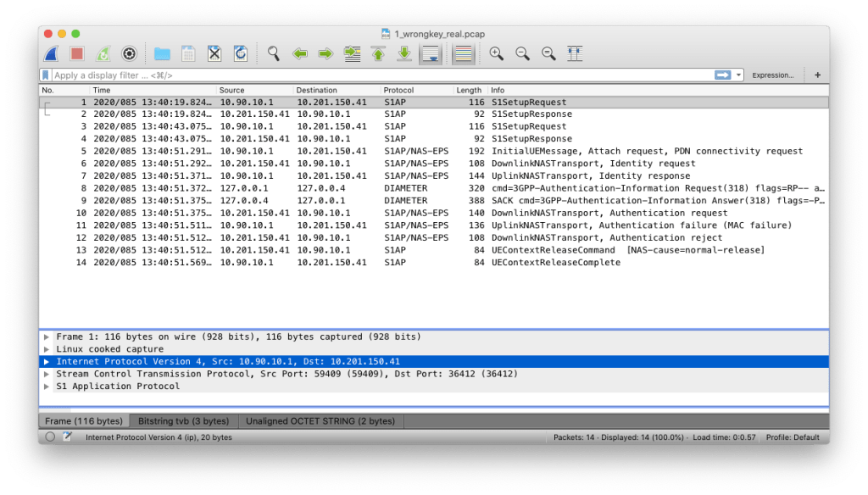
Task: Click the resize columns icon
Action: pyautogui.click(x=575, y=53)
